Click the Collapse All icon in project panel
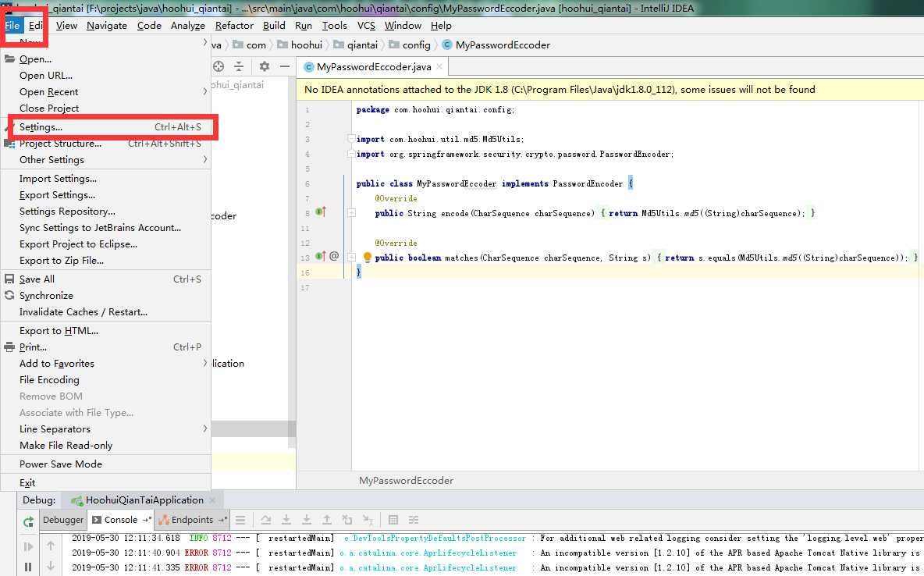Image resolution: width=924 pixels, height=576 pixels. pos(239,67)
